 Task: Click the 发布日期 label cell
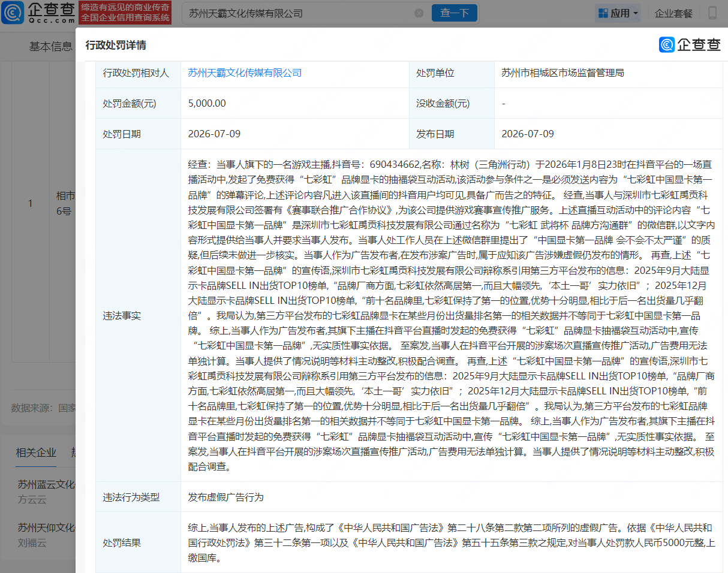click(x=452, y=134)
